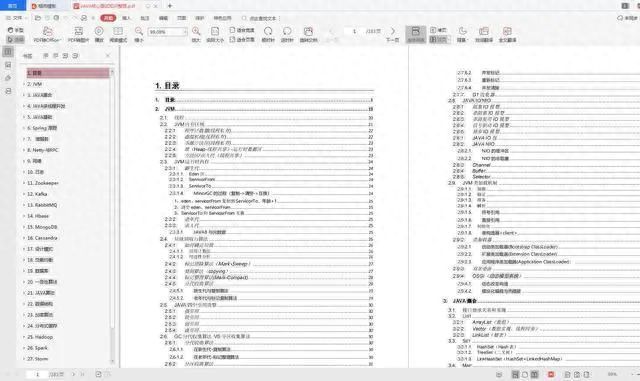Open reading mode with the book icon
Screen dimensions: 640x381
tap(118, 31)
